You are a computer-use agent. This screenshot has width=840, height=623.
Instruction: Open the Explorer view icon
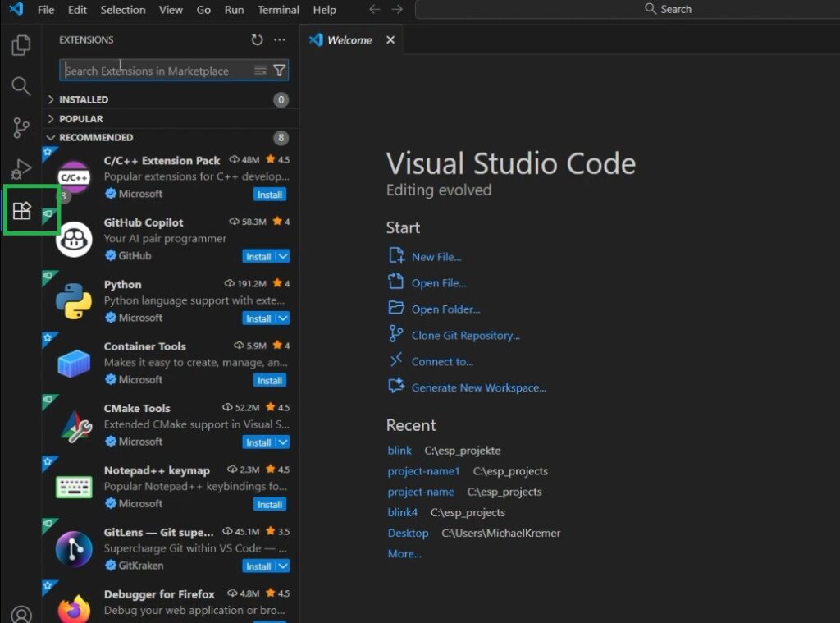point(21,45)
